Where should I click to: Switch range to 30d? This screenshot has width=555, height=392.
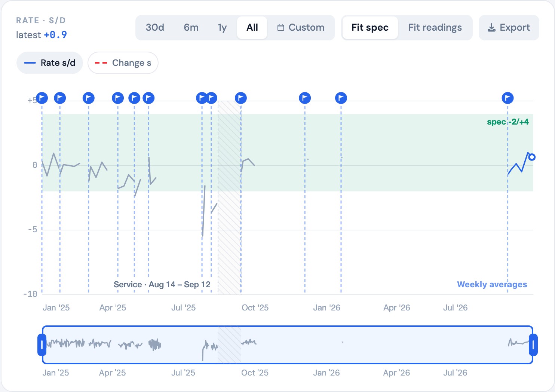coord(155,27)
